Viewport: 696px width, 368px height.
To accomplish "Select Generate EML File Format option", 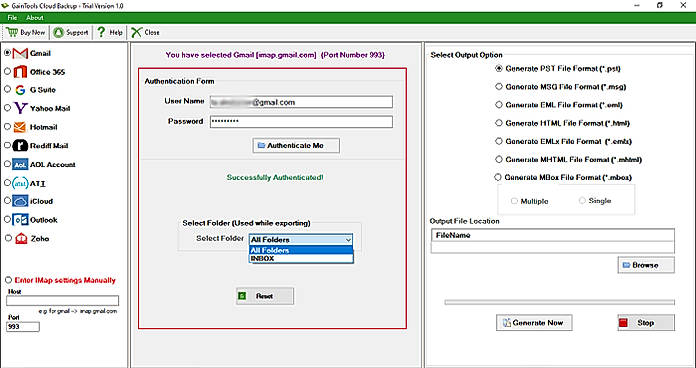I will (499, 105).
